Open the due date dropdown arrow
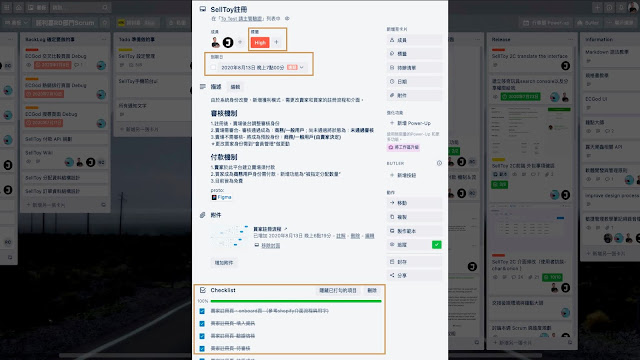This screenshot has height=360, width=640. [x=302, y=67]
